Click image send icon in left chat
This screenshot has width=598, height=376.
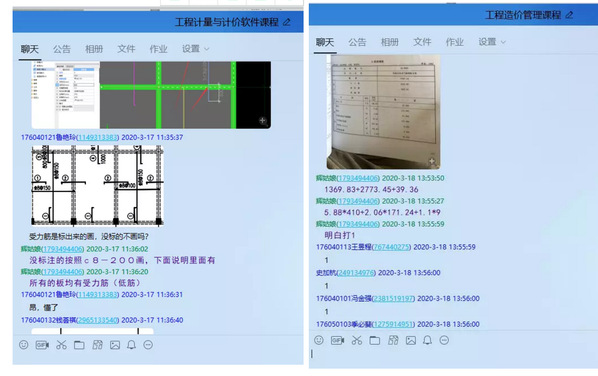[115, 345]
